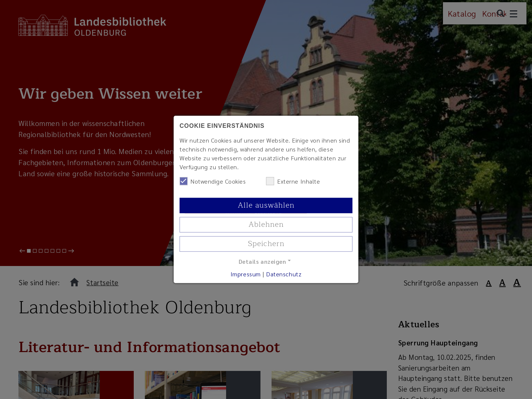Open middle teaser image with bookshelf
Screen dimensions: 532x399
pyautogui.click(x=202, y=385)
